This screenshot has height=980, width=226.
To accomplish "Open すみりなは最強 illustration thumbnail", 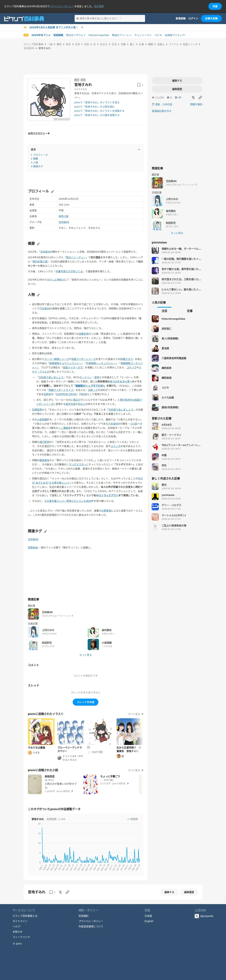I will pos(41,732).
